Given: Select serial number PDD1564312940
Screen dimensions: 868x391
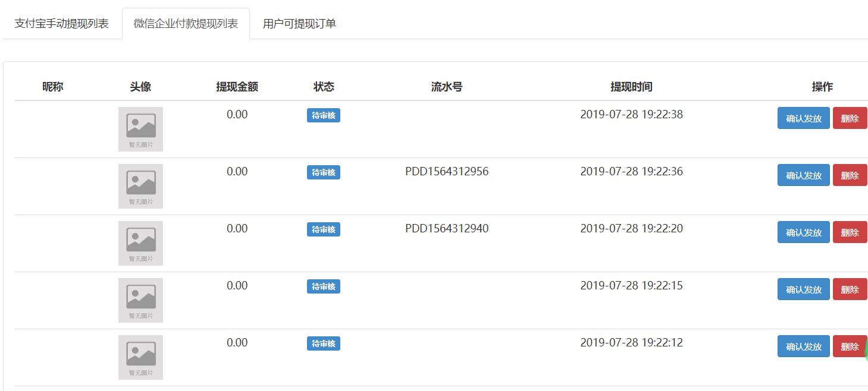Looking at the screenshot, I should tap(447, 229).
